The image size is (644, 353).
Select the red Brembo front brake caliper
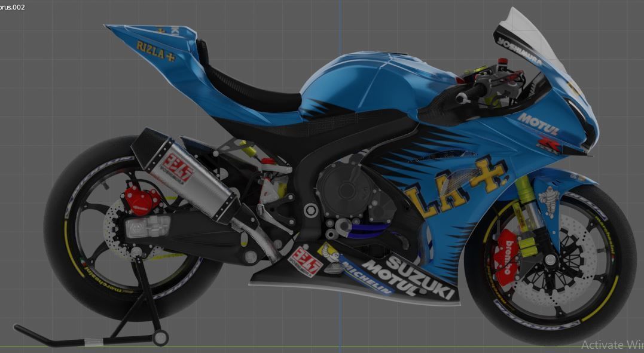(506, 257)
